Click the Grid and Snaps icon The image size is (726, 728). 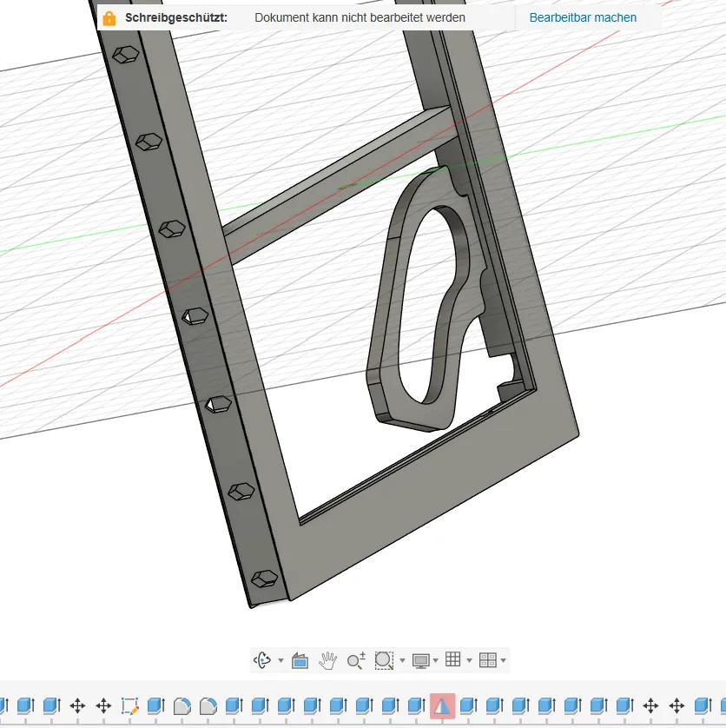point(453,659)
